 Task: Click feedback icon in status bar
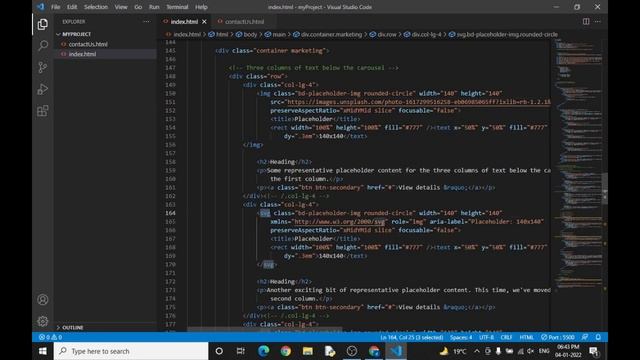[x=585, y=337]
